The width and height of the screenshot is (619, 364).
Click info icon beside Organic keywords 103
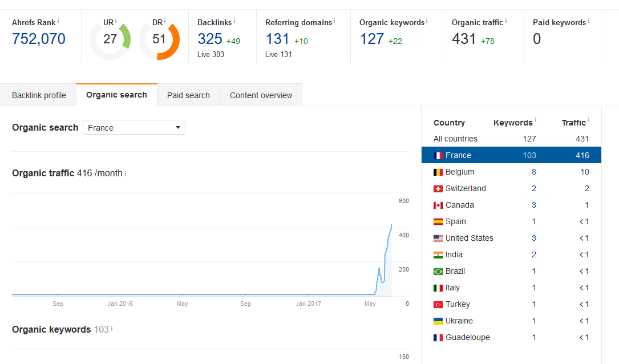click(x=112, y=328)
